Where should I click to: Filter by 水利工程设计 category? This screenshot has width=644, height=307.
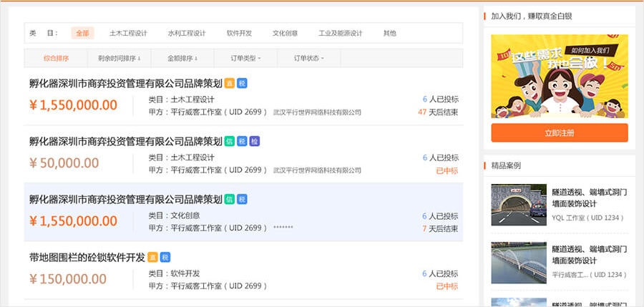point(187,34)
